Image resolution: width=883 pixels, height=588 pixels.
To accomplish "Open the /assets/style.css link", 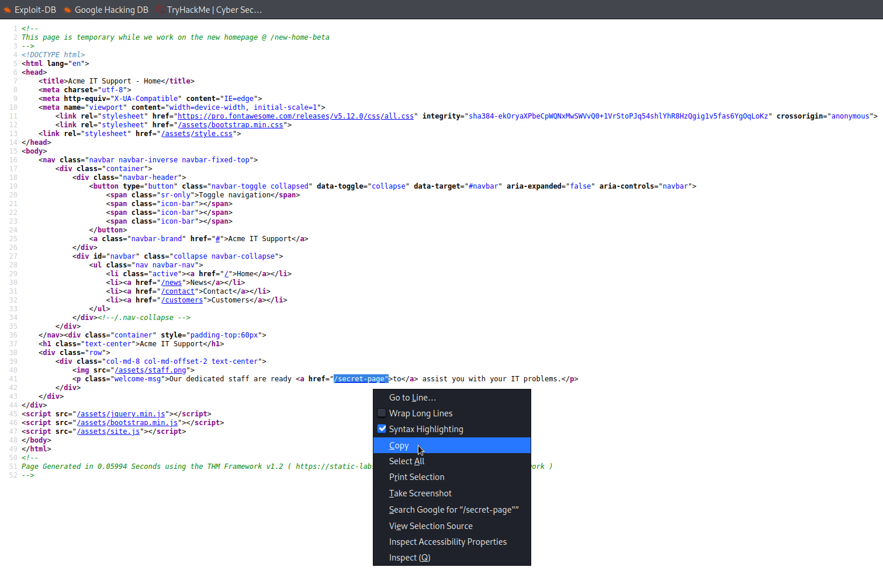I will point(197,134).
